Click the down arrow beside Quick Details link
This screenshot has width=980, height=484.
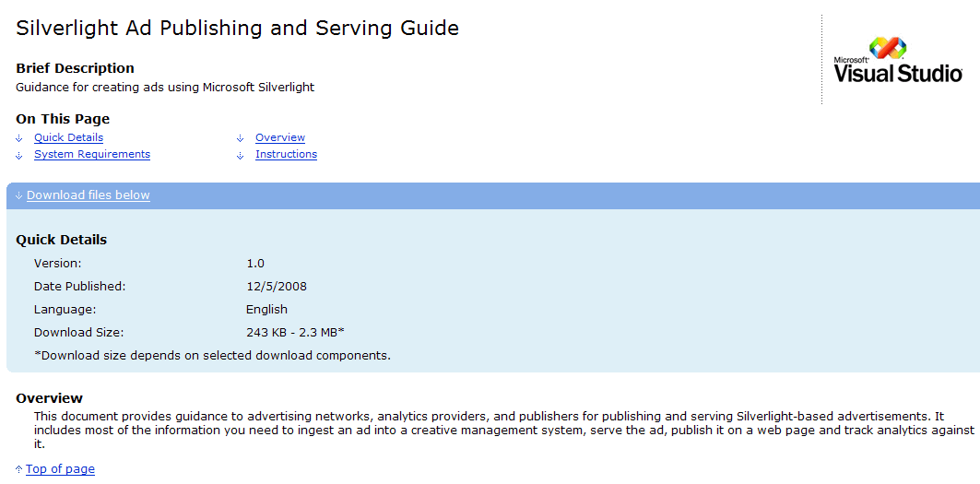tap(19, 138)
